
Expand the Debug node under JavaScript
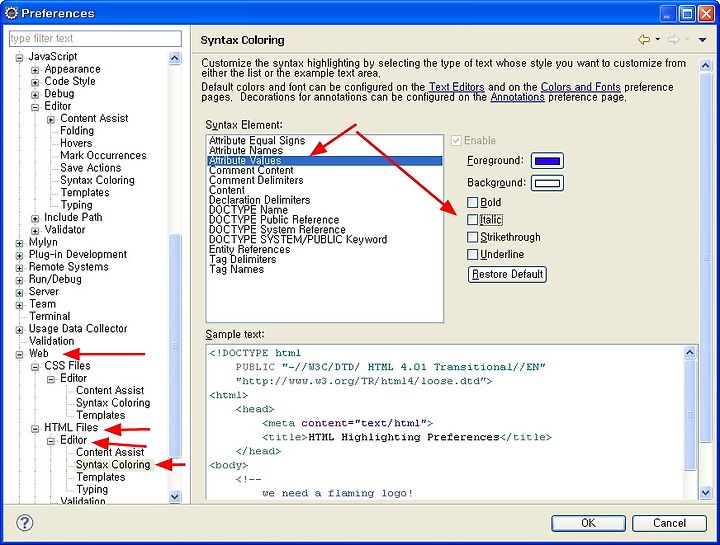coord(35,95)
